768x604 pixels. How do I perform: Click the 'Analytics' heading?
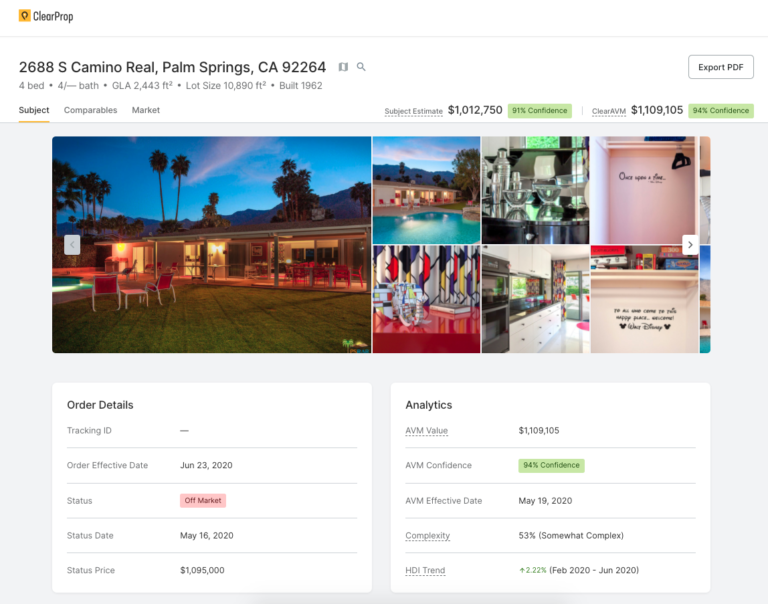pyautogui.click(x=429, y=405)
